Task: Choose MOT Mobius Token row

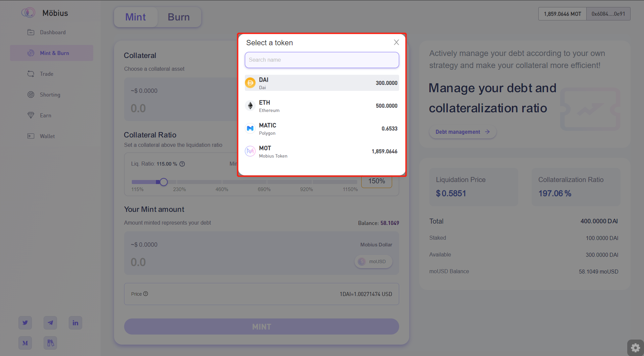Action: point(322,151)
